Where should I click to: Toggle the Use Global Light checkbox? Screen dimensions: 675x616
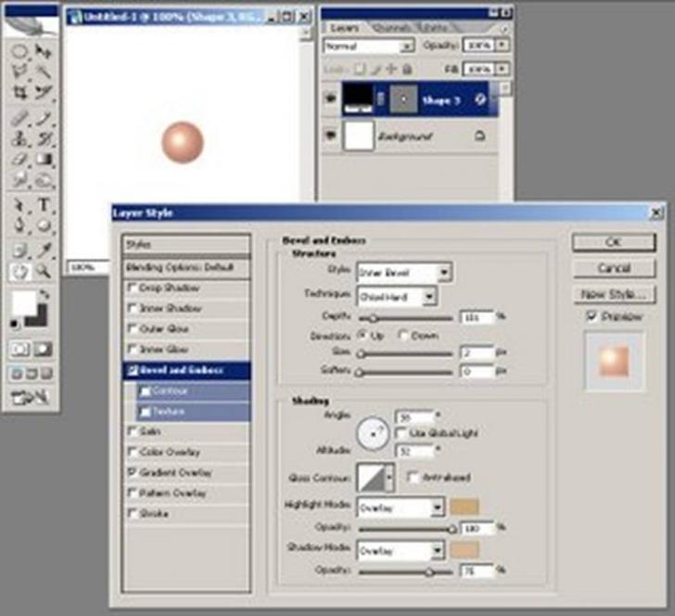[x=401, y=433]
